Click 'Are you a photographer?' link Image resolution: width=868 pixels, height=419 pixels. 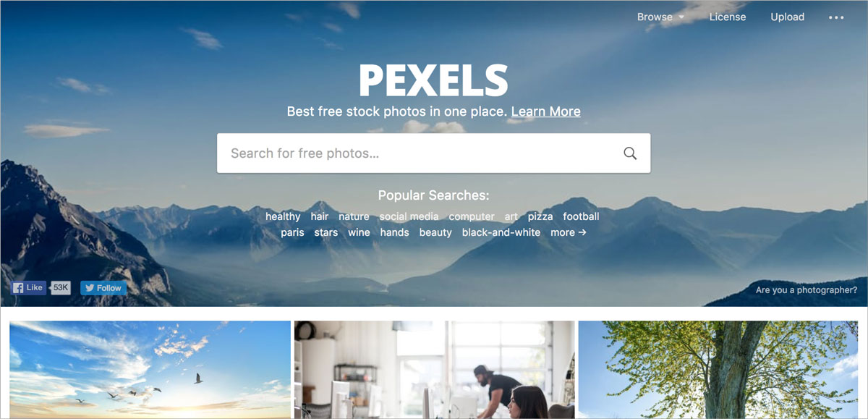pos(807,289)
